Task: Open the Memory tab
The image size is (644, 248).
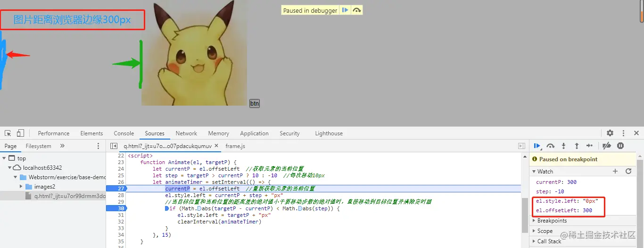Action: [x=219, y=133]
